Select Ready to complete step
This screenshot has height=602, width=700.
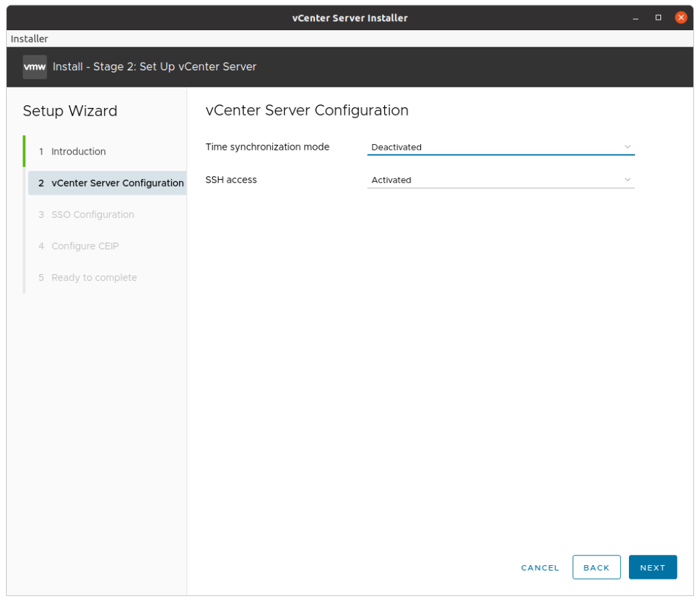94,277
